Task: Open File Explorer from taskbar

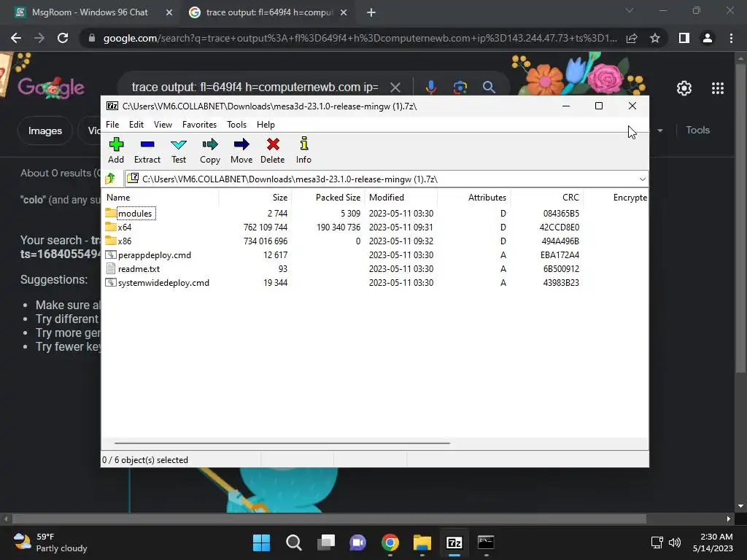Action: tap(422, 542)
